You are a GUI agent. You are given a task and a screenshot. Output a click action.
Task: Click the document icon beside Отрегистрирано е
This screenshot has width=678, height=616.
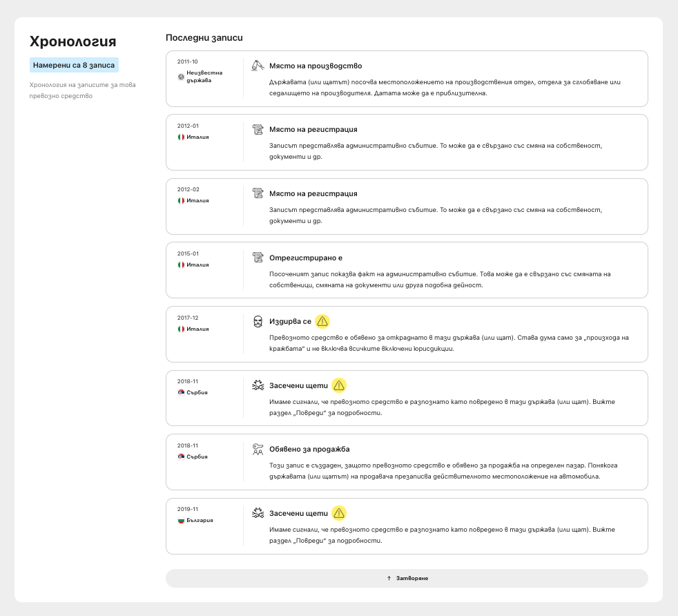point(258,258)
